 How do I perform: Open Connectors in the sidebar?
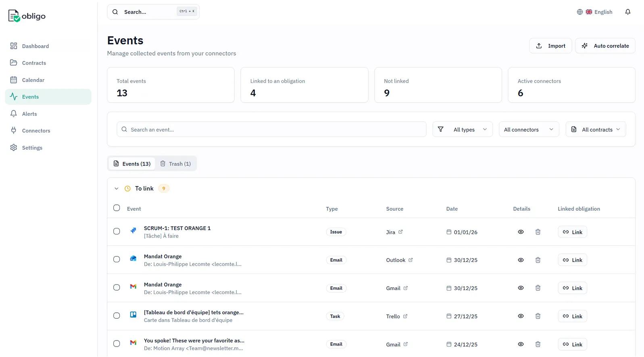pos(36,131)
